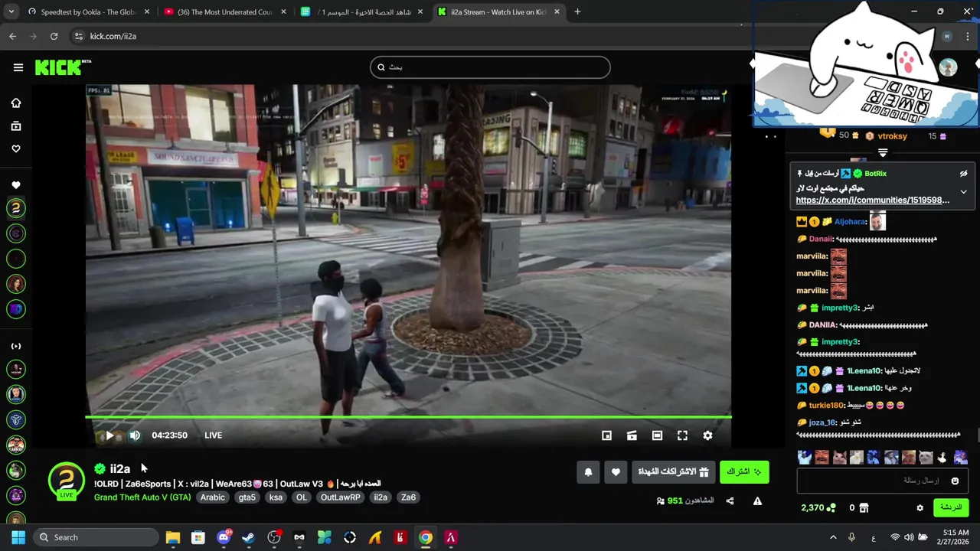980x551 pixels.
Task: Click the gift subscriptions button
Action: click(674, 472)
